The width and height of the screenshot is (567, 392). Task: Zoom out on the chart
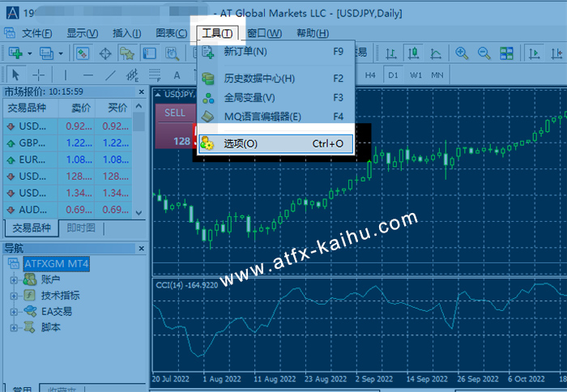pyautogui.click(x=484, y=53)
